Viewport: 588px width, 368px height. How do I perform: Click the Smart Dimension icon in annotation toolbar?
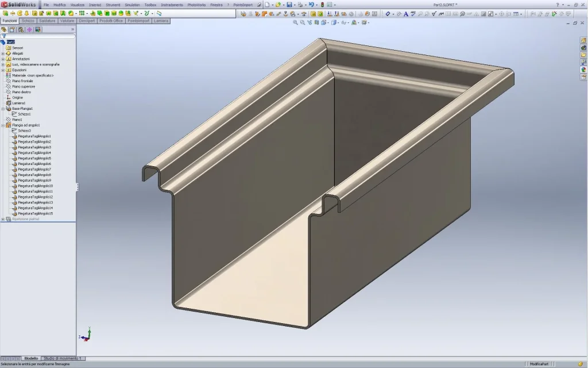click(388, 14)
